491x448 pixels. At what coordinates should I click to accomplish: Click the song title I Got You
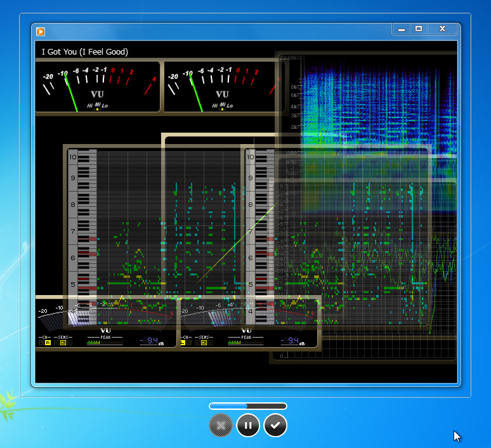tap(85, 52)
